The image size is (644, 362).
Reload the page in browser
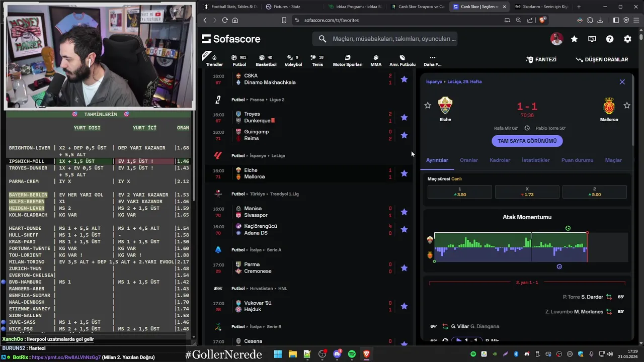[225, 20]
